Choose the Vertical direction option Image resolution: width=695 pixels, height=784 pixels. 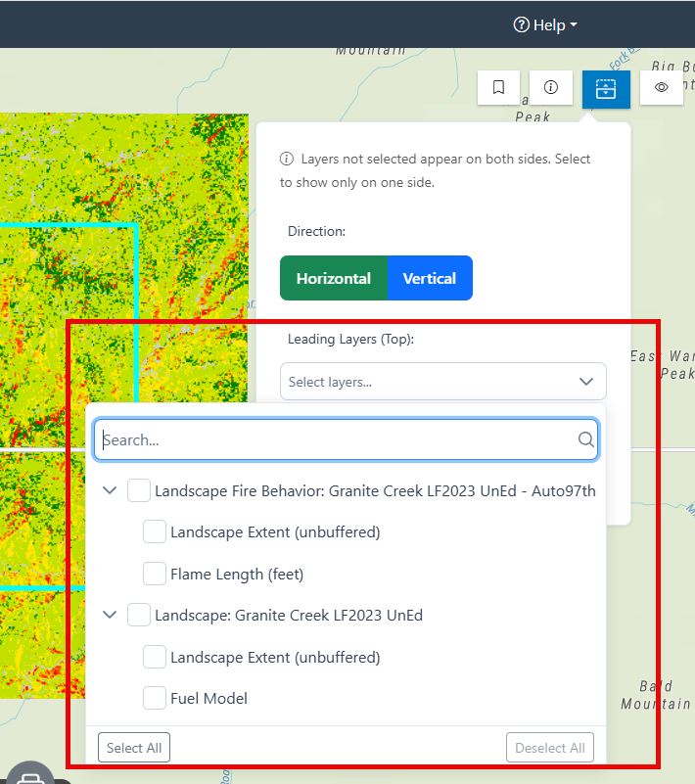[430, 278]
